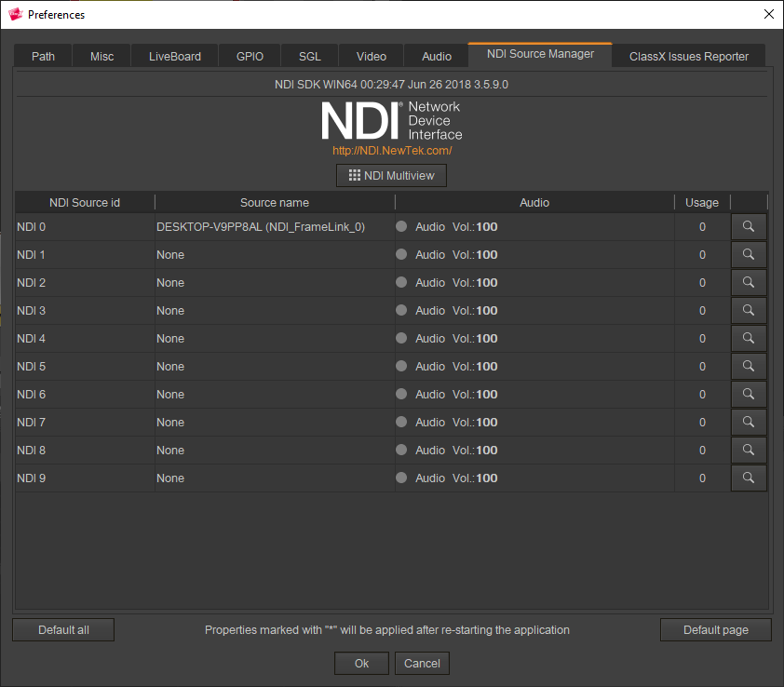The image size is (784, 687).
Task: Select the DESKTOP-V9PP8AL source name cell
Action: [261, 226]
